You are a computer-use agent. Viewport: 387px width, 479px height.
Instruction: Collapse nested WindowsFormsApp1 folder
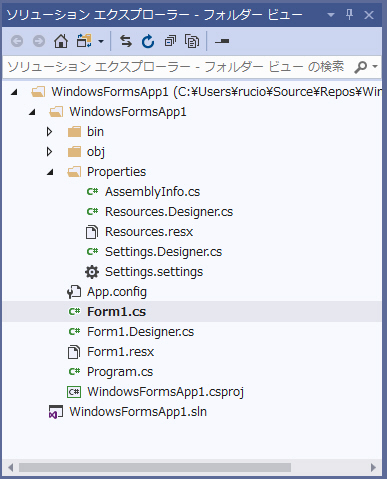pyautogui.click(x=32, y=112)
